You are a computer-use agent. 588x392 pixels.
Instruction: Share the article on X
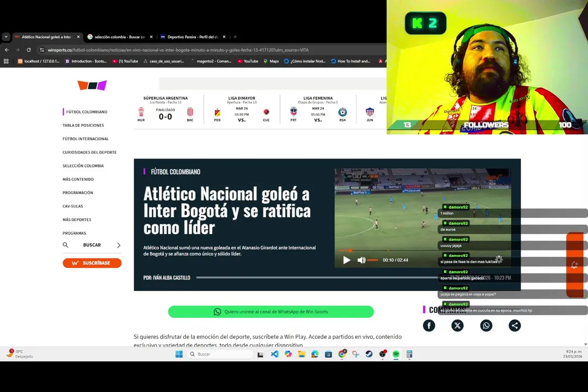pos(457,326)
